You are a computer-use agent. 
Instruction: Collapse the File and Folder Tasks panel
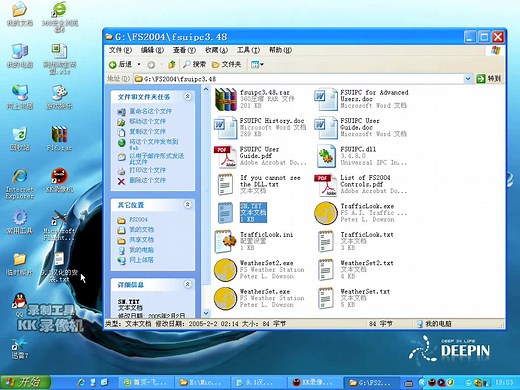coord(188,97)
